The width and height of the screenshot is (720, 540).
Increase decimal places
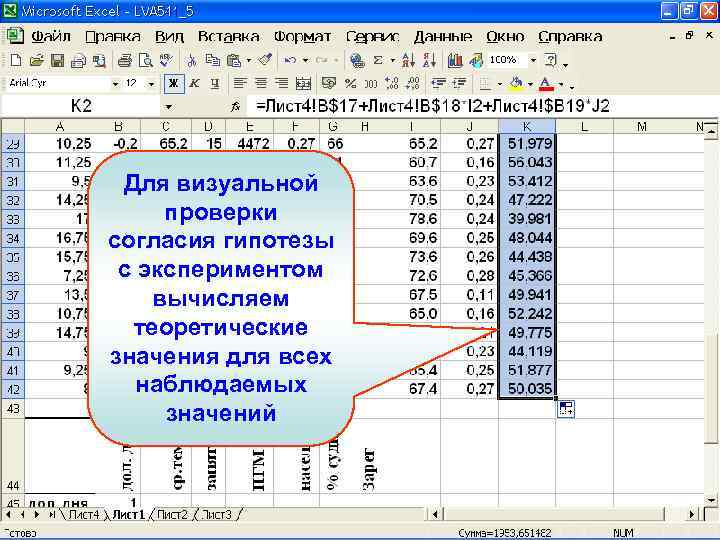pos(392,84)
